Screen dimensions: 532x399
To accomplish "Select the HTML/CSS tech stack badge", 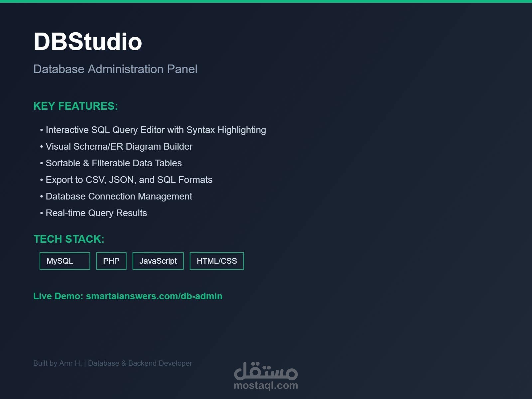I will pos(217,261).
